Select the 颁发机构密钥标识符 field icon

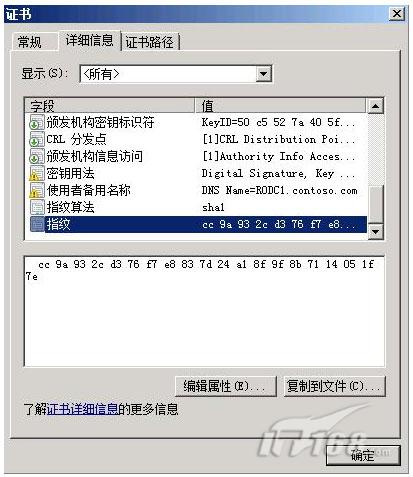37,122
